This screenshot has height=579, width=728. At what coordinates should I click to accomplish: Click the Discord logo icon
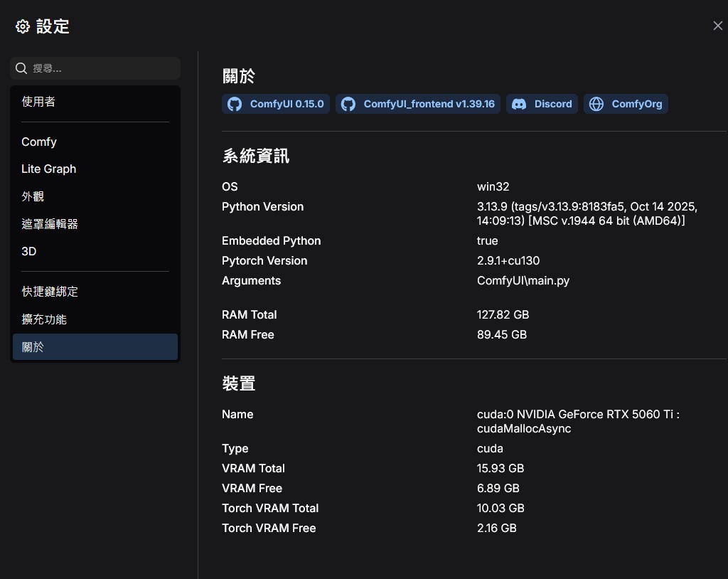pos(520,104)
